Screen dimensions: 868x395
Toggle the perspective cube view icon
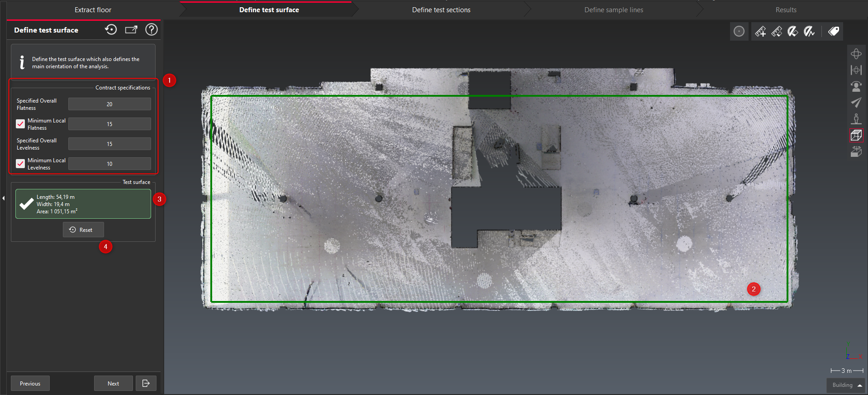pyautogui.click(x=856, y=135)
